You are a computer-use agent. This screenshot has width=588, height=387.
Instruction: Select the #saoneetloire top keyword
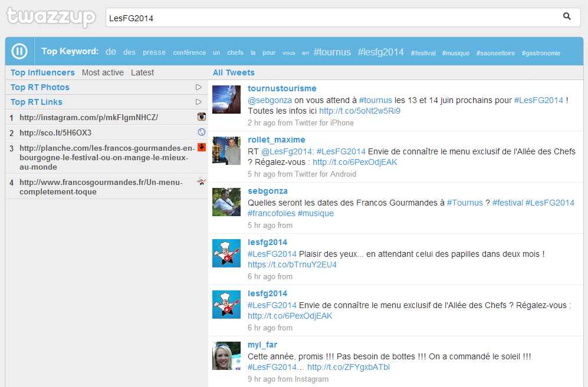495,53
